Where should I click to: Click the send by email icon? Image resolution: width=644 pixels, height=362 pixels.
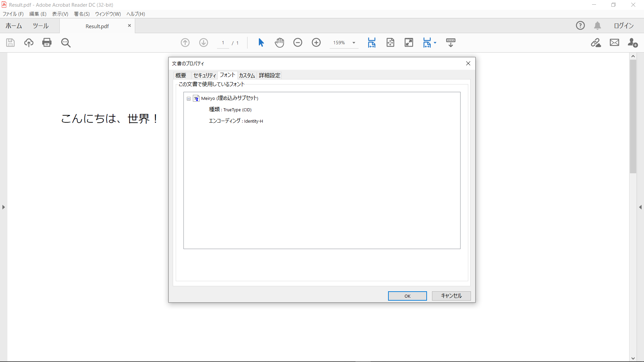coord(614,43)
